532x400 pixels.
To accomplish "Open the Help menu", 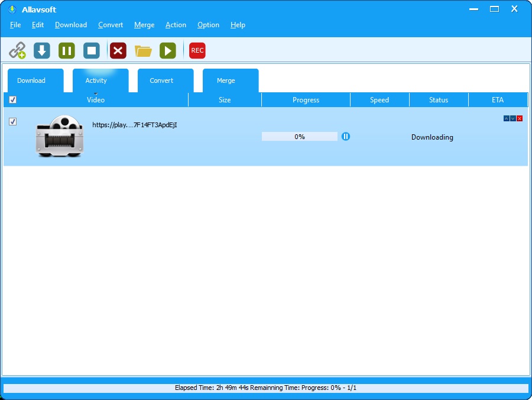I will pos(238,25).
